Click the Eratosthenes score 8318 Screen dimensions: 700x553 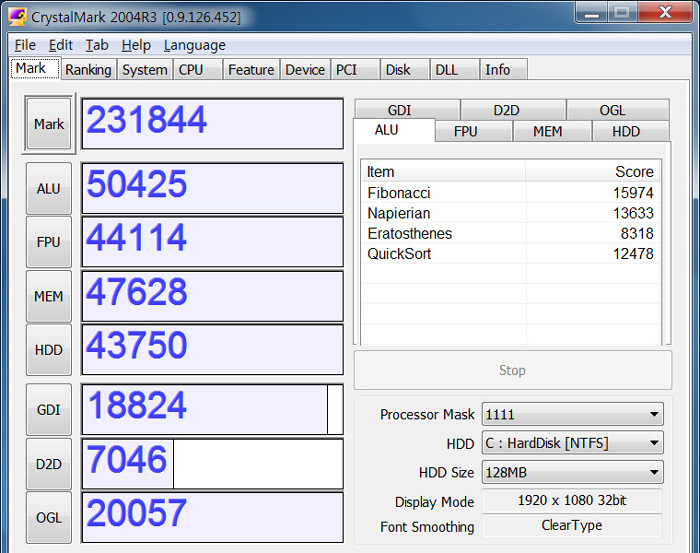click(637, 233)
